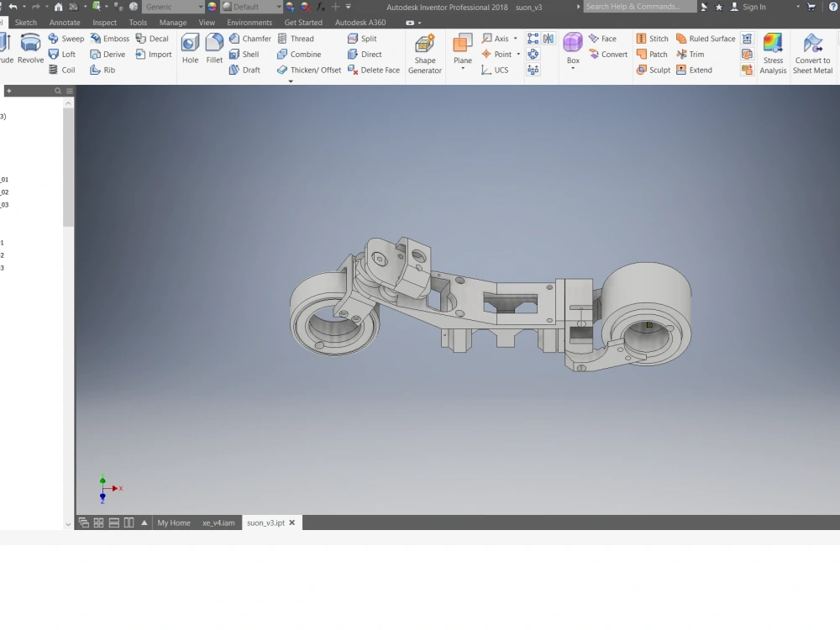Choose the Ruled Surface tool
Viewport: 840px width, 630px height.
point(706,39)
